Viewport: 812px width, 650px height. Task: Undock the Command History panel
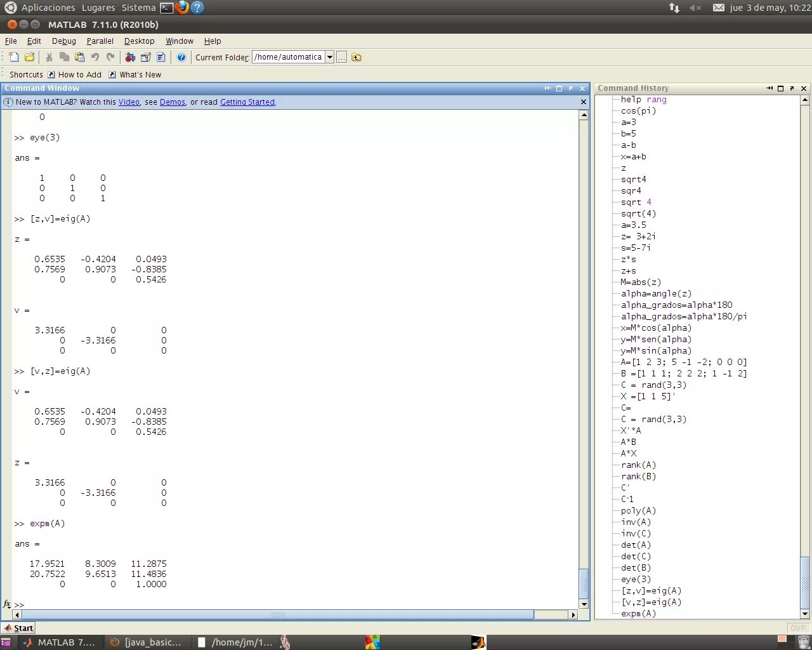tap(792, 88)
